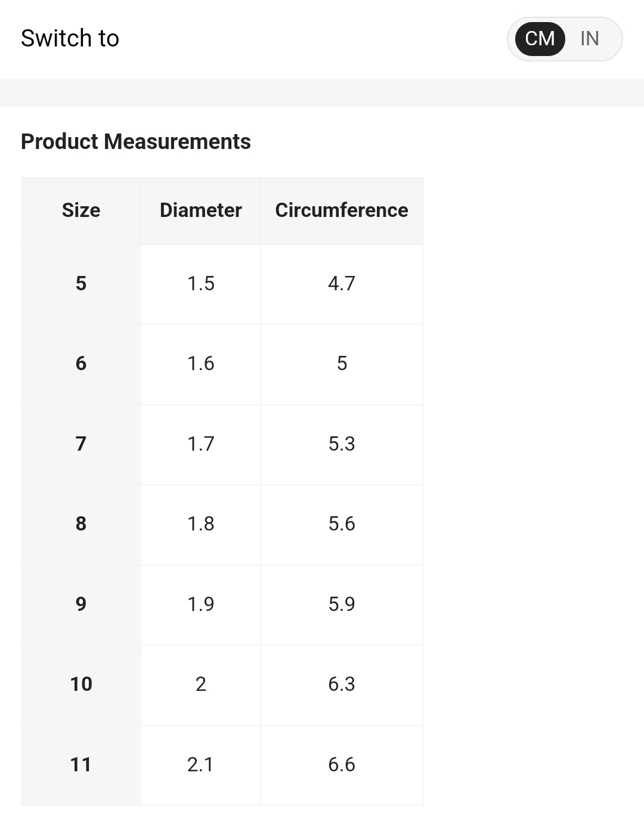The width and height of the screenshot is (644, 819).
Task: Click the 1.5 diameter cell
Action: pyautogui.click(x=201, y=284)
